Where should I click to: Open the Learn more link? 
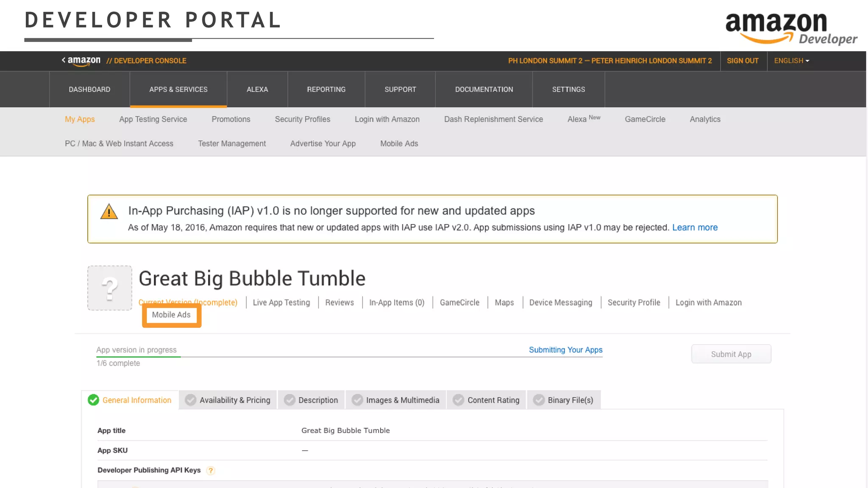[694, 227]
